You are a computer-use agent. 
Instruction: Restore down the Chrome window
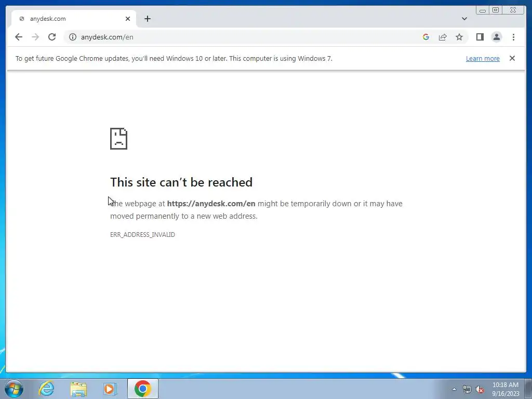coord(495,10)
